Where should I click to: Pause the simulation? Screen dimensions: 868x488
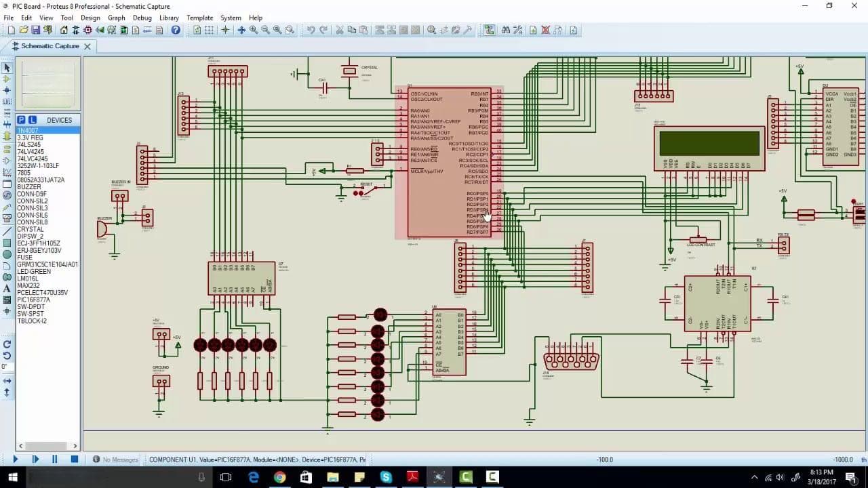(54, 459)
